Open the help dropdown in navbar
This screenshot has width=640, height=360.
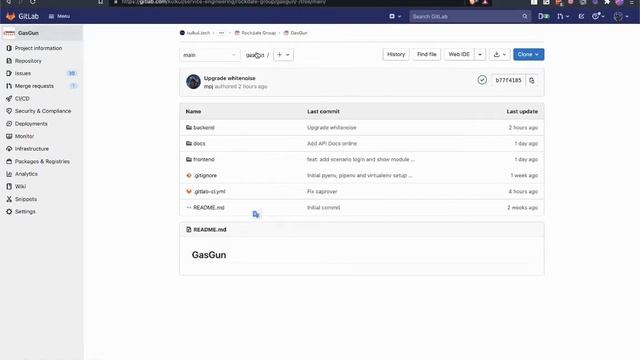tap(598, 16)
